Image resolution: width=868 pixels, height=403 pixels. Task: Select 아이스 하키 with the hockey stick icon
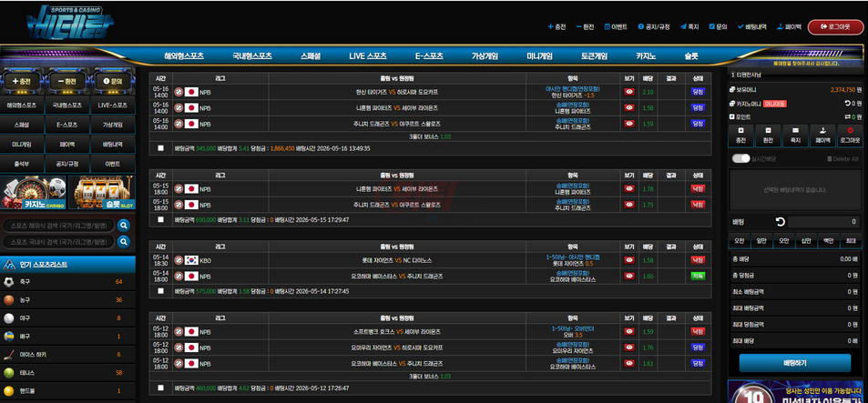(67, 355)
